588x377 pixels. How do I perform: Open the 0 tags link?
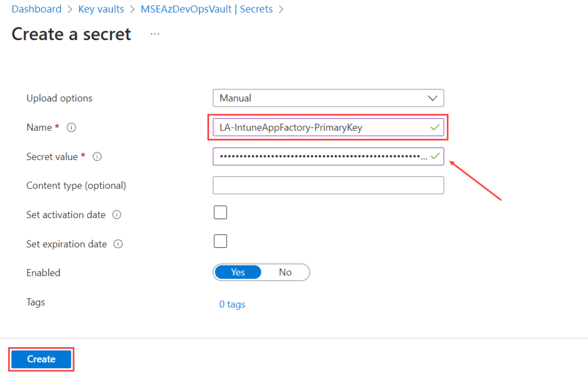[232, 304]
